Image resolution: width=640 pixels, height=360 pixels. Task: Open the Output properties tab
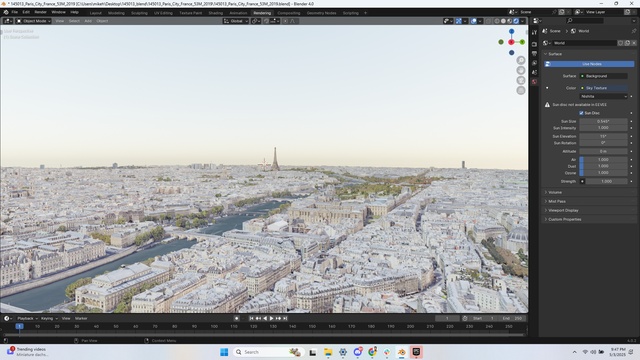[x=534, y=53]
